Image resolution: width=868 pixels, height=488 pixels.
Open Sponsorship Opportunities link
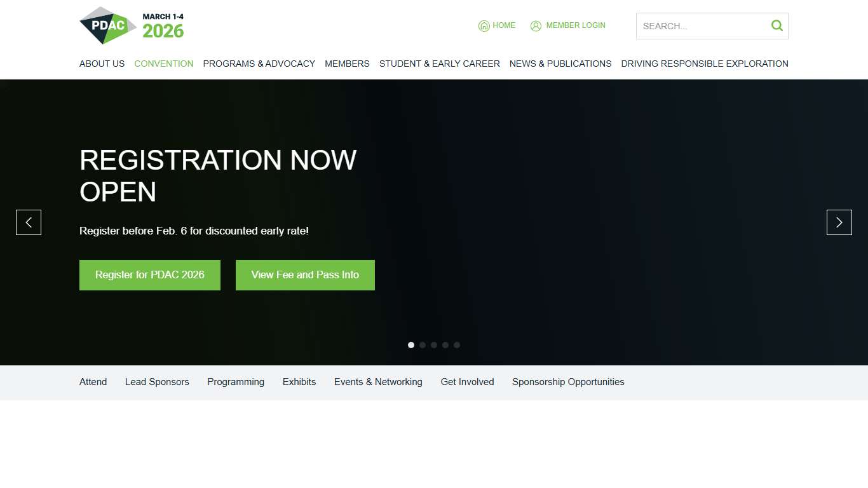click(568, 382)
